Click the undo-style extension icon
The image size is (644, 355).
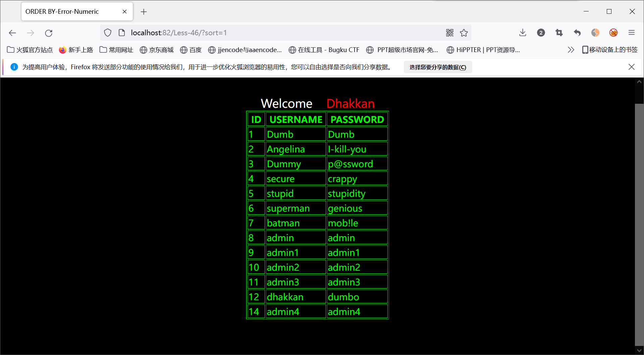[x=577, y=33]
